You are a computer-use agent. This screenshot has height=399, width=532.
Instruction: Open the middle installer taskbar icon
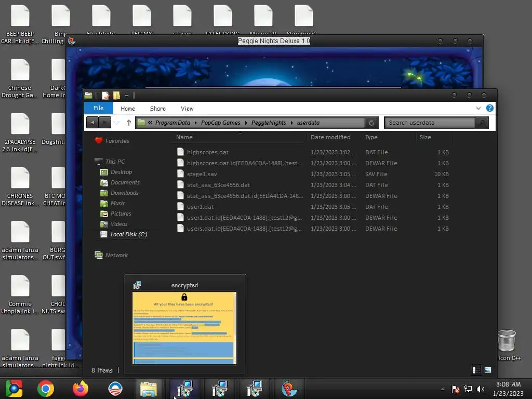(220, 389)
